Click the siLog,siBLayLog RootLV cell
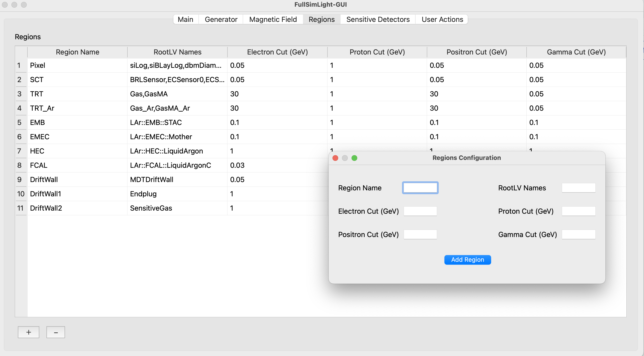Viewport: 644px width, 356px height. [177, 65]
